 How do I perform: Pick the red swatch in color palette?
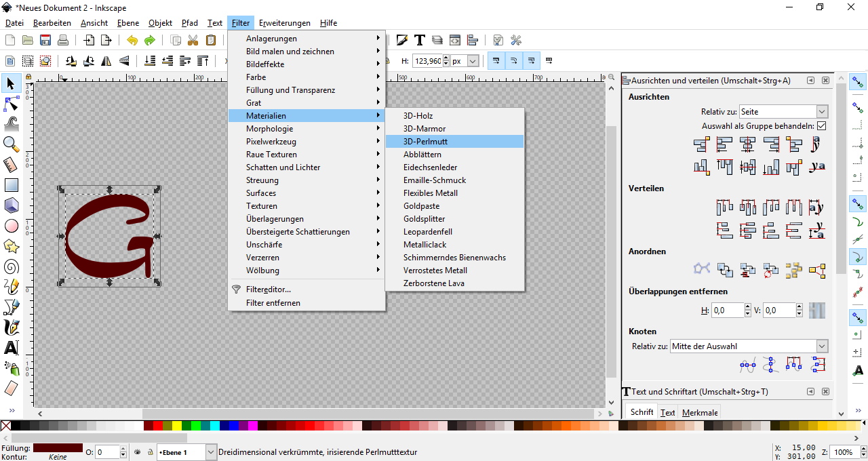(158, 426)
